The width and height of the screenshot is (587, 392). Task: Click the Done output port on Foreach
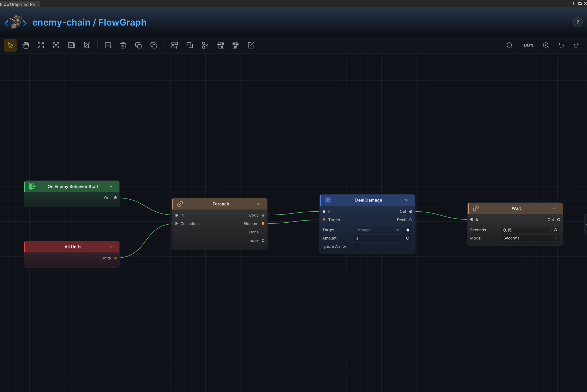pos(263,232)
